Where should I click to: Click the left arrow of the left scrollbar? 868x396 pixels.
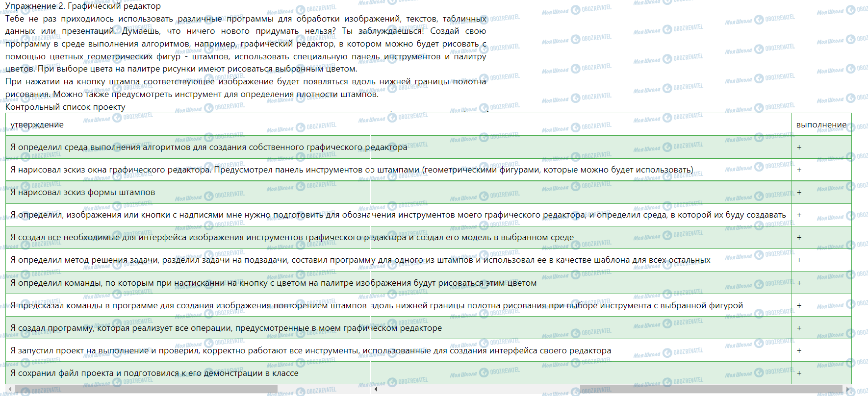pos(10,389)
